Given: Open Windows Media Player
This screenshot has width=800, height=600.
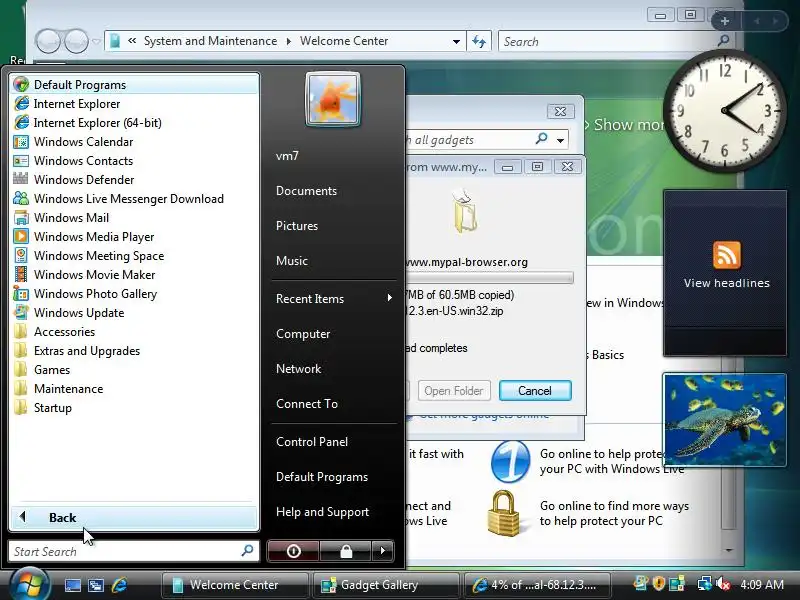Looking at the screenshot, I should 135,237.
